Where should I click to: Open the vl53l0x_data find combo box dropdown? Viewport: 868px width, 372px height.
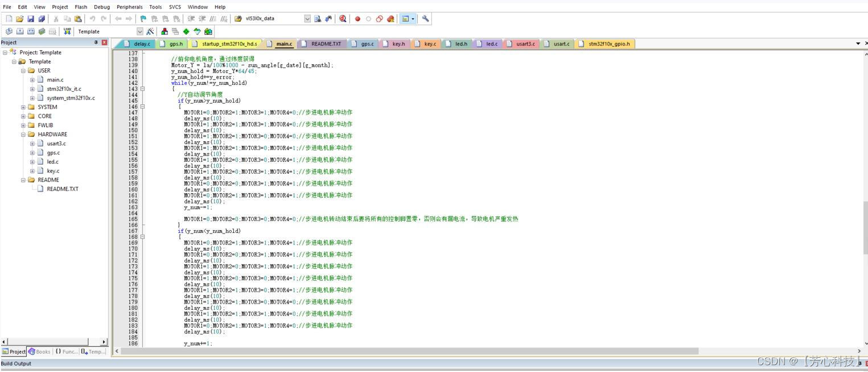(x=308, y=19)
